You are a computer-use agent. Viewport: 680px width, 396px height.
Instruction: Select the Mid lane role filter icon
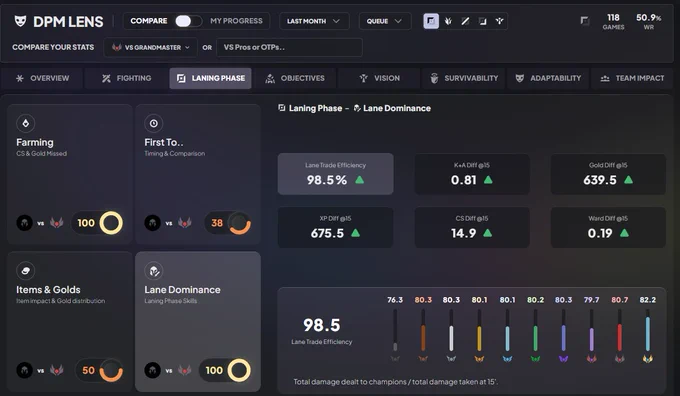[x=465, y=21]
